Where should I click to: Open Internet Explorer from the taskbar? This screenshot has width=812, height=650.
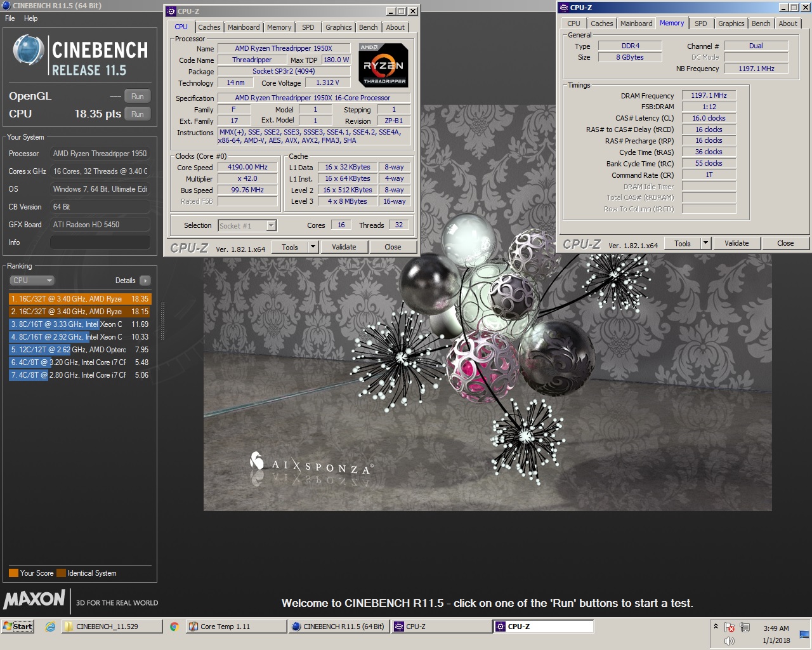tap(50, 627)
